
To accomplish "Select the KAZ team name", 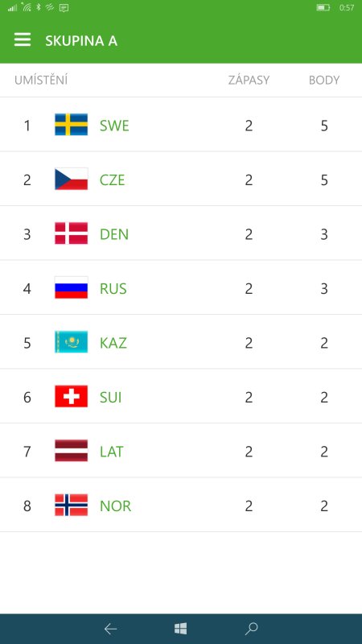I will click(x=113, y=343).
